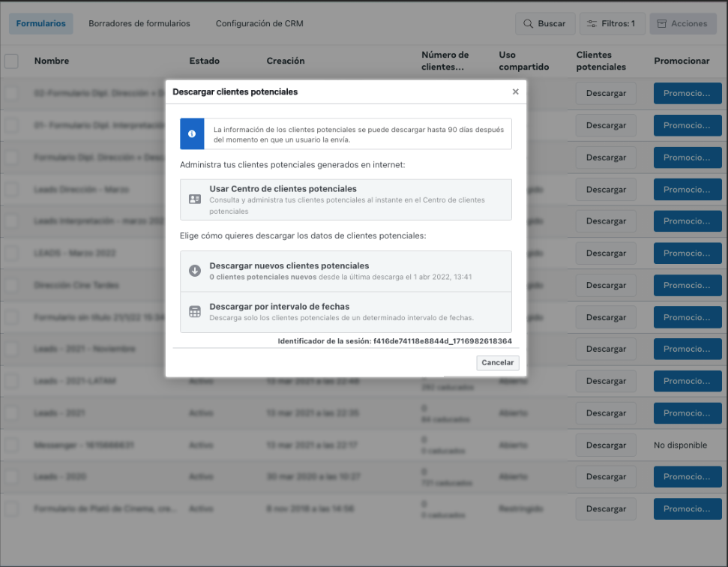Viewport: 728px width, 567px height.
Task: Click the calendar icon for date range download
Action: 195,312
